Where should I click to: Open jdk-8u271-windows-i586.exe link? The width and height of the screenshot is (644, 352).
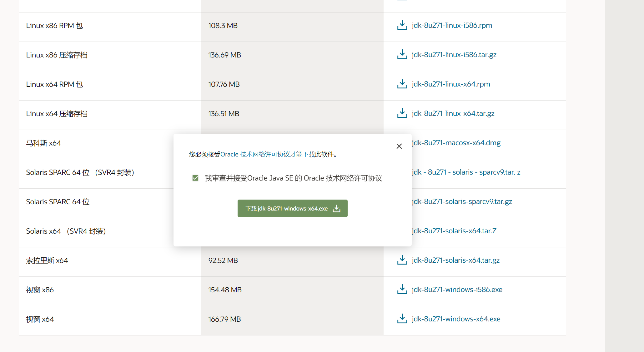[x=457, y=290]
